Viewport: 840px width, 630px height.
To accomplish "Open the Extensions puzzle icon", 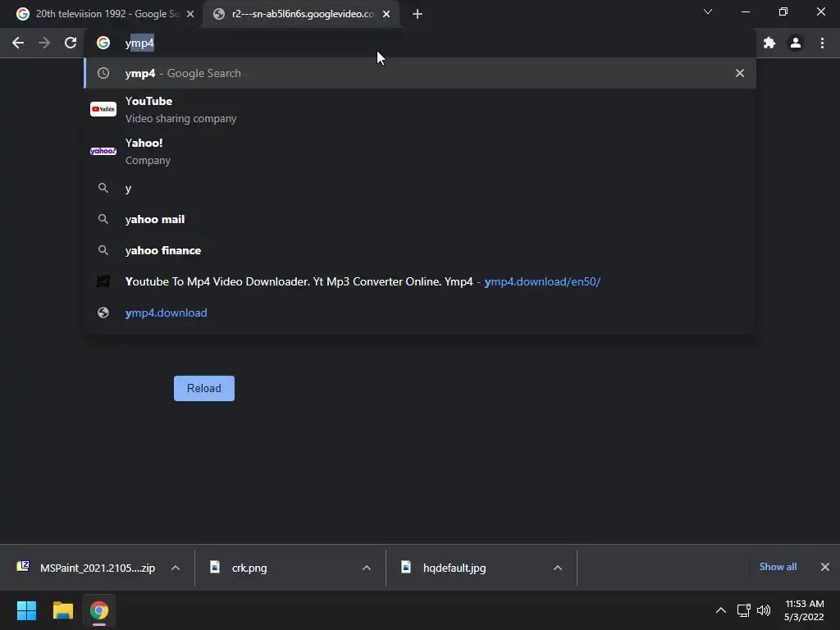I will point(769,43).
